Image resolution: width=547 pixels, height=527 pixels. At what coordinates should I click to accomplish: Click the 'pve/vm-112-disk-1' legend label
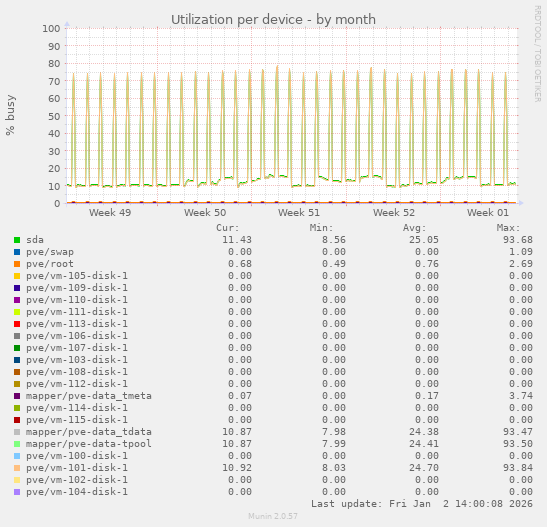click(x=77, y=384)
